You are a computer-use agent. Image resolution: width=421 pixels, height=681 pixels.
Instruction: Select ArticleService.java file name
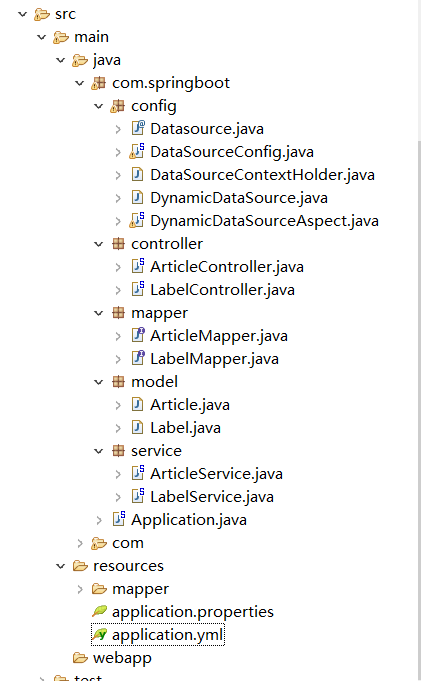pyautogui.click(x=216, y=474)
